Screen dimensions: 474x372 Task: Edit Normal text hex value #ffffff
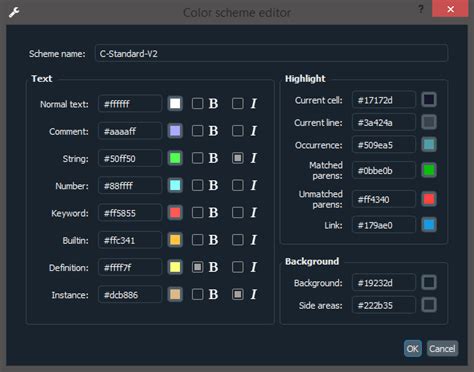point(130,104)
